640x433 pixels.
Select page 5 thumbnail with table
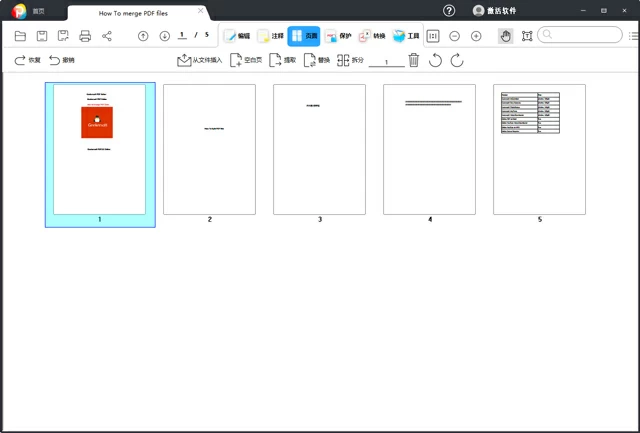[x=539, y=149]
